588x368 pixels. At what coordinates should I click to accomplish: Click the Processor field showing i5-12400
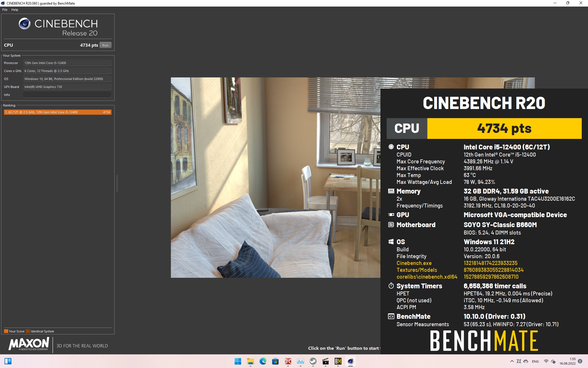67,63
